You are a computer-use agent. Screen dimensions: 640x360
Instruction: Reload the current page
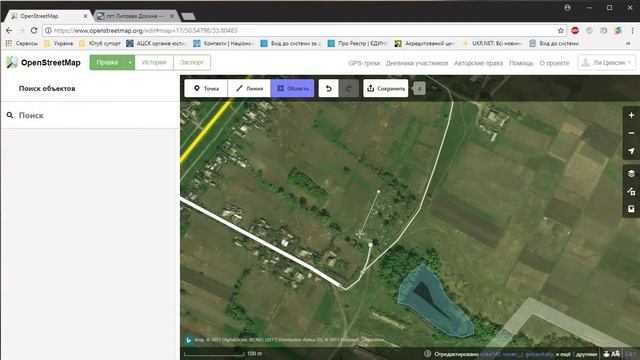[x=34, y=31]
